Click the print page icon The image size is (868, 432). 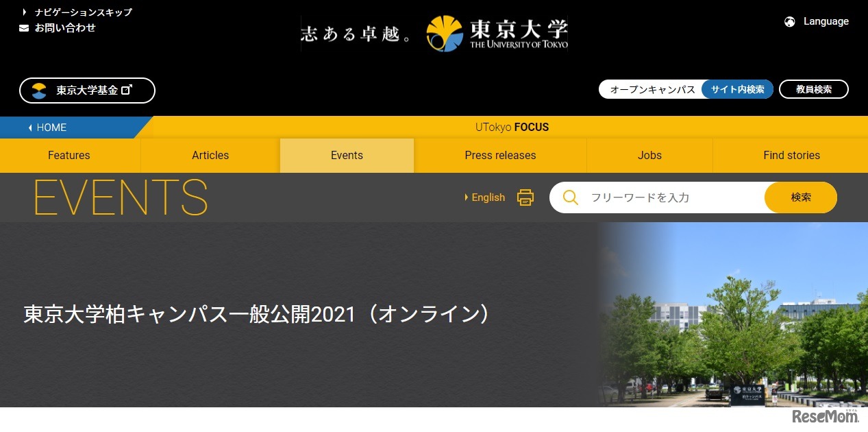click(525, 197)
